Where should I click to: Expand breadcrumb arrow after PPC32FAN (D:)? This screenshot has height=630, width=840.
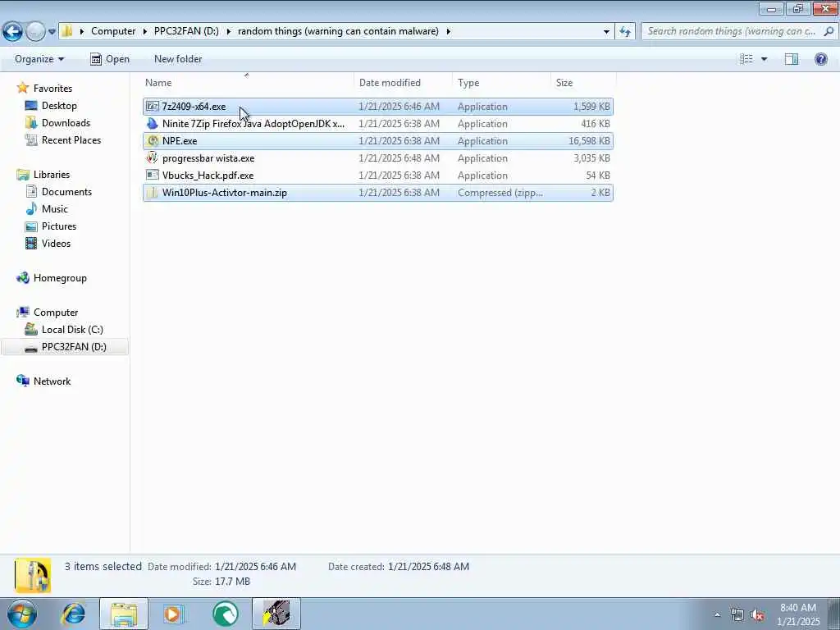[228, 31]
